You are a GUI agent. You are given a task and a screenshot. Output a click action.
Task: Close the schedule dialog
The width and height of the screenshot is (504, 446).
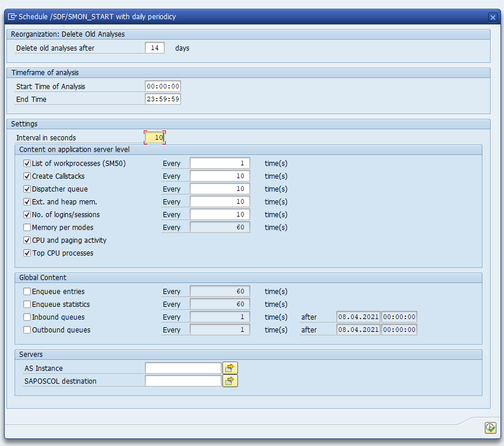tap(492, 16)
